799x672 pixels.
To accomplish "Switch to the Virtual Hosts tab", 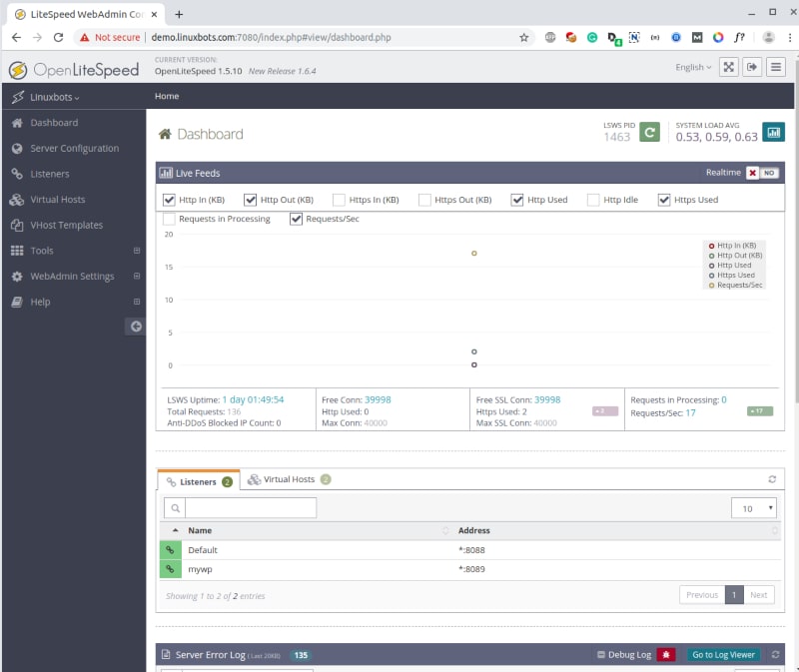I will [x=289, y=479].
